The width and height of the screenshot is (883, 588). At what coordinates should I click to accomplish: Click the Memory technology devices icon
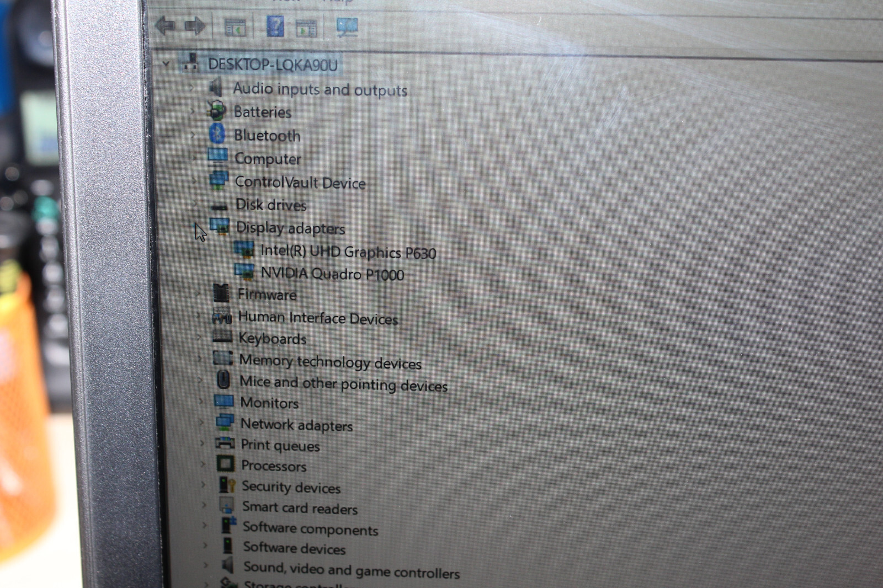(223, 358)
